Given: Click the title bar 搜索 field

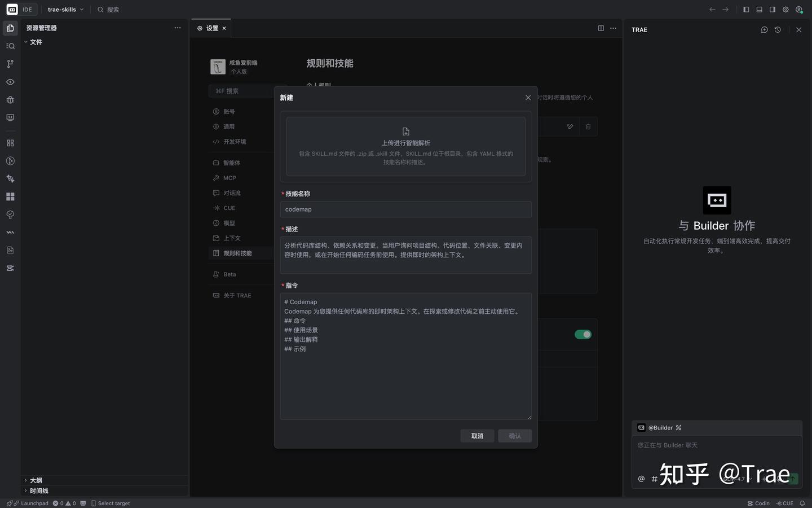Looking at the screenshot, I should pyautogui.click(x=108, y=10).
